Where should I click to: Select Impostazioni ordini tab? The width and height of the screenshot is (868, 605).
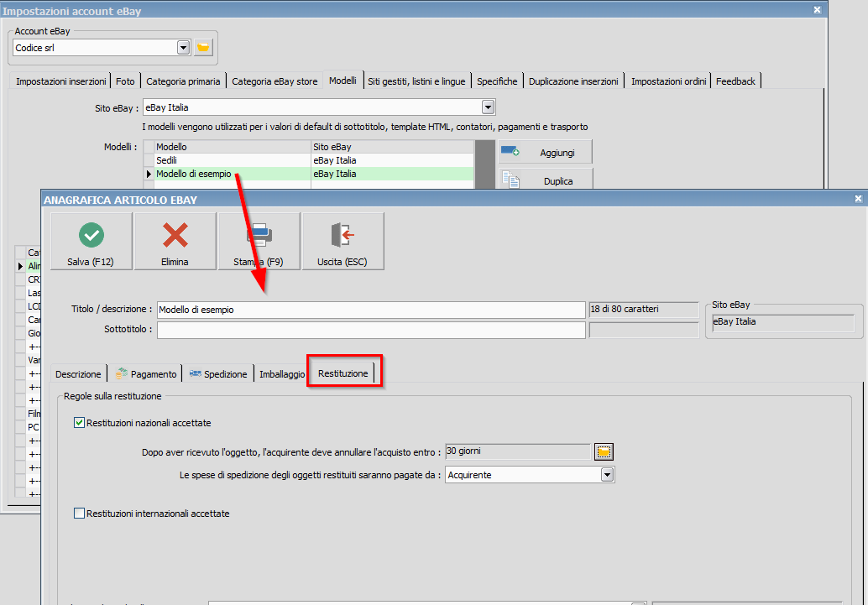[x=669, y=81]
